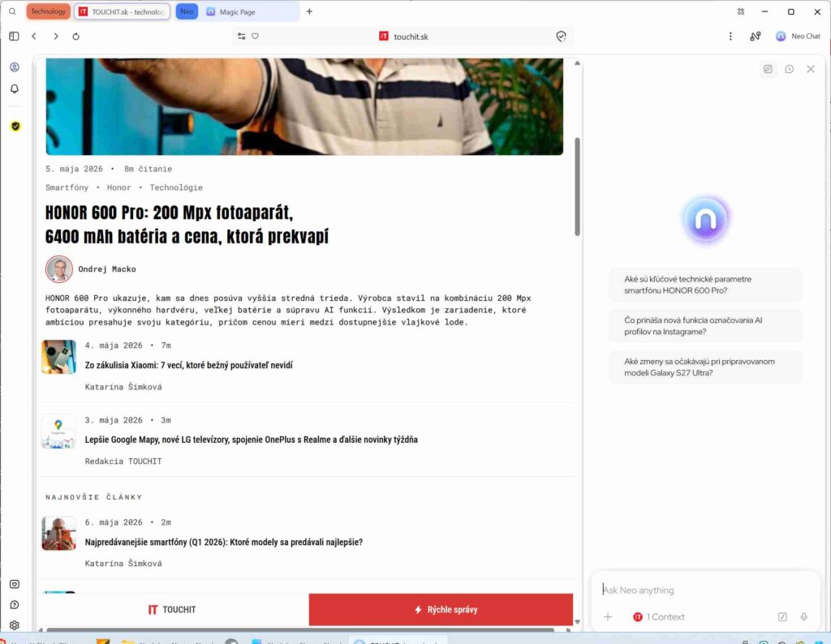Screen dimensions: 831x644
Task: Reload the touchit.sk page
Action: click(75, 36)
